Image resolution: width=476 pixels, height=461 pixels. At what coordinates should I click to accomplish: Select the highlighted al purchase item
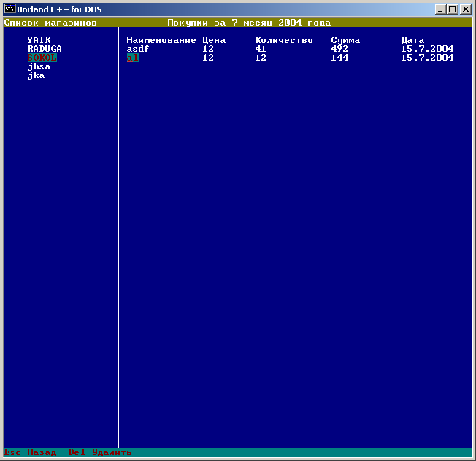coord(133,58)
